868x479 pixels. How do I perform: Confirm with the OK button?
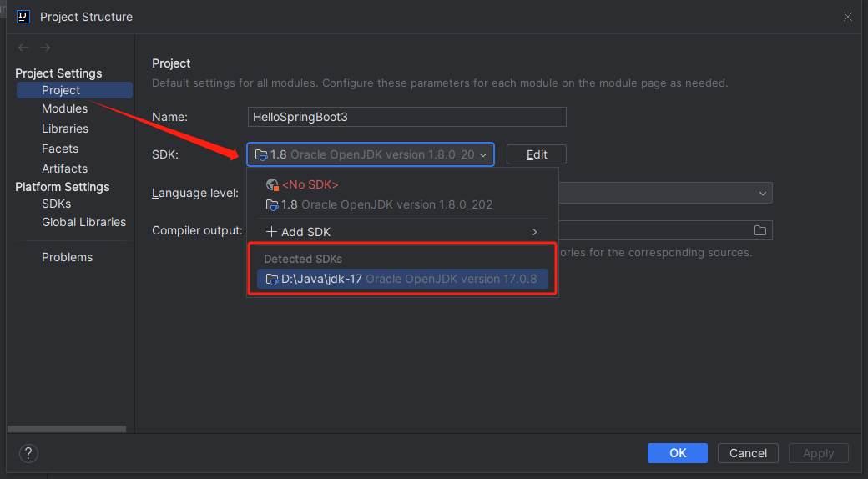click(x=678, y=453)
